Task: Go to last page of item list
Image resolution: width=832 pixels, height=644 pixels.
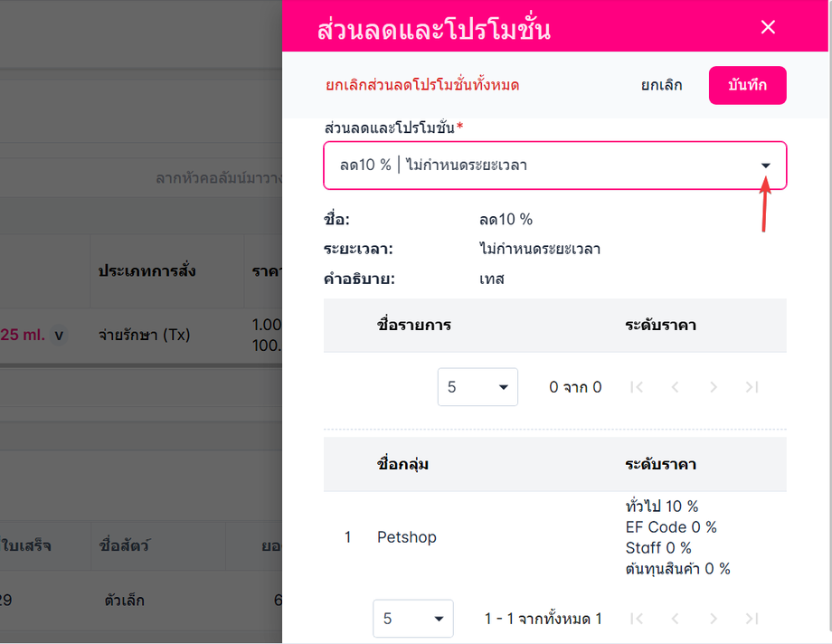Action: point(752,387)
